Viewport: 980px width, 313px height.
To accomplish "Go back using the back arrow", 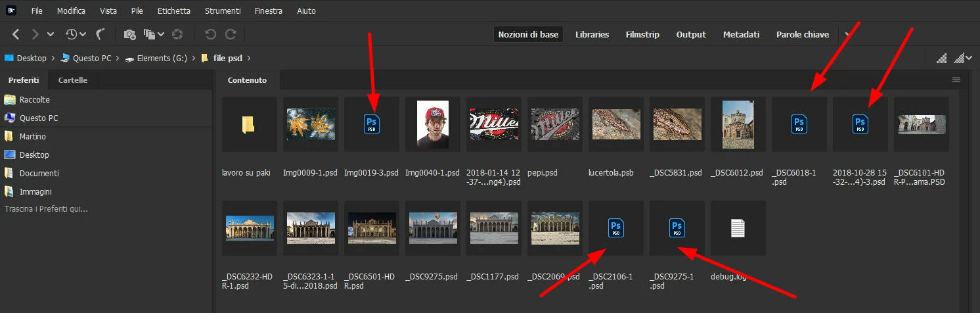I will point(16,34).
